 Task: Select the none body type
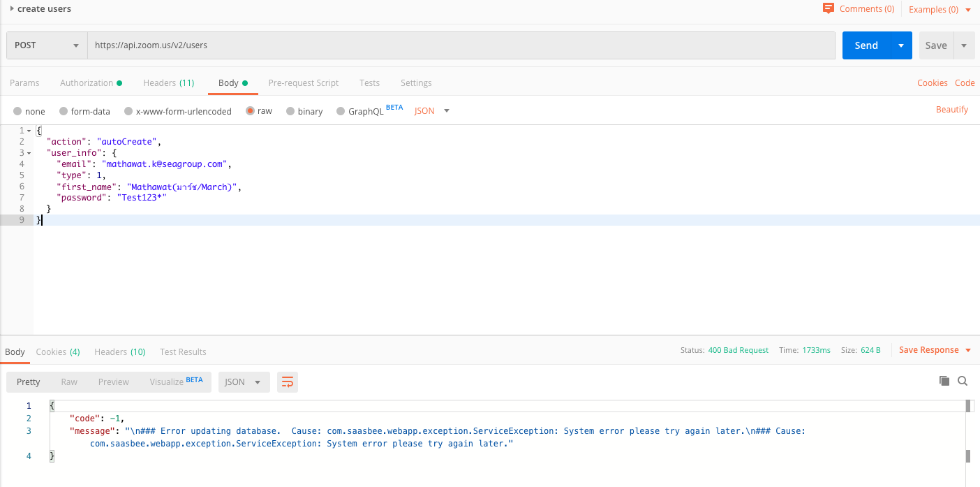coord(29,111)
